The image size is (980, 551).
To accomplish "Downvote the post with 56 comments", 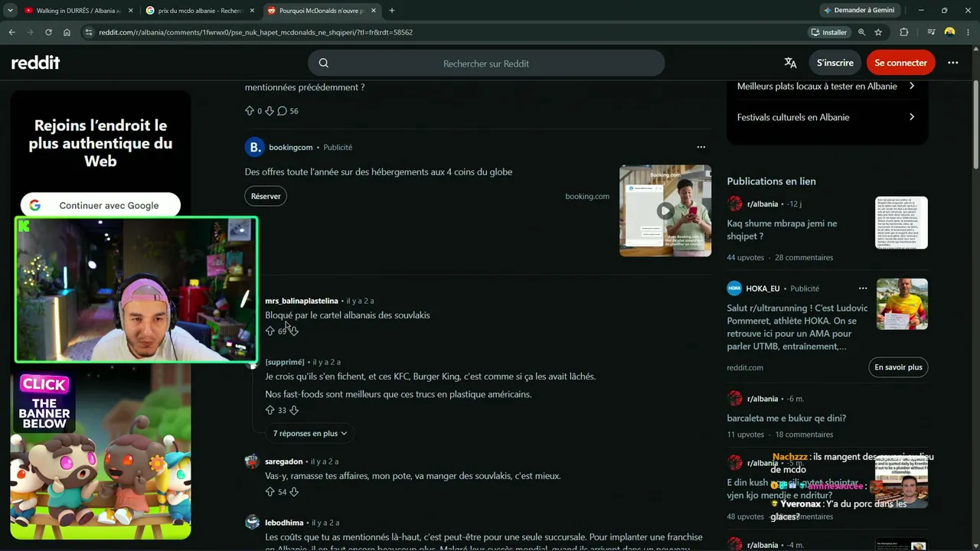I will pyautogui.click(x=269, y=111).
